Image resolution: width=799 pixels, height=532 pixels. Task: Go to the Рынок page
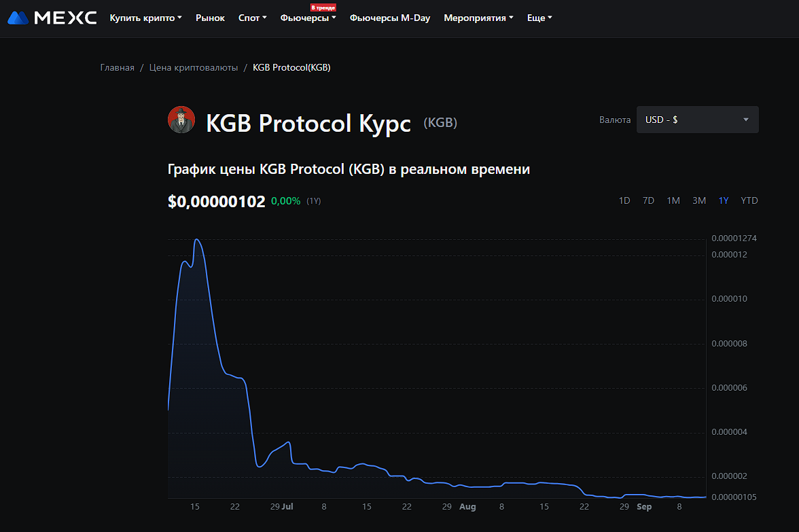[x=210, y=18]
